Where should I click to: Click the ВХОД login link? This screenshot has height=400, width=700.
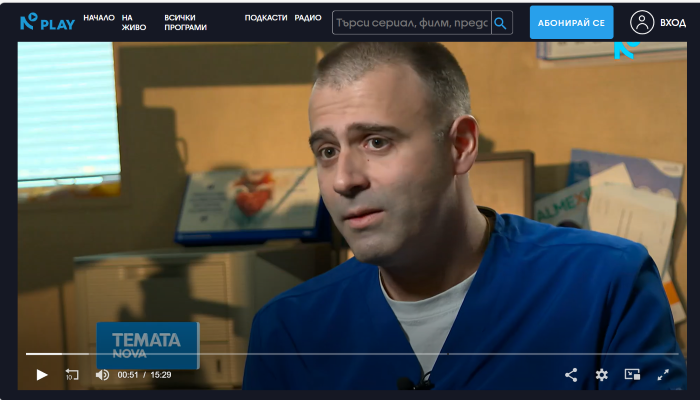(x=673, y=22)
